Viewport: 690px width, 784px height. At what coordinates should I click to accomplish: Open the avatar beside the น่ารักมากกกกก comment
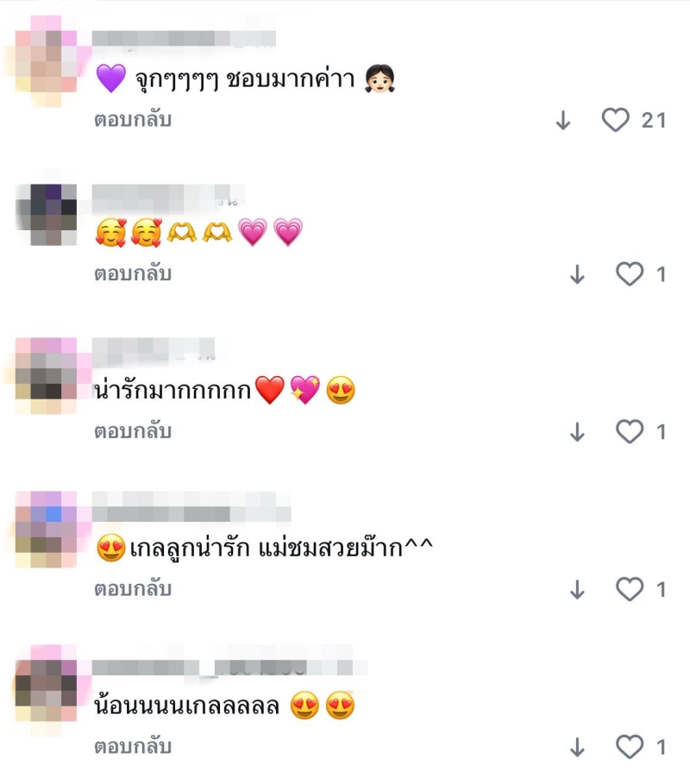pyautogui.click(x=46, y=376)
